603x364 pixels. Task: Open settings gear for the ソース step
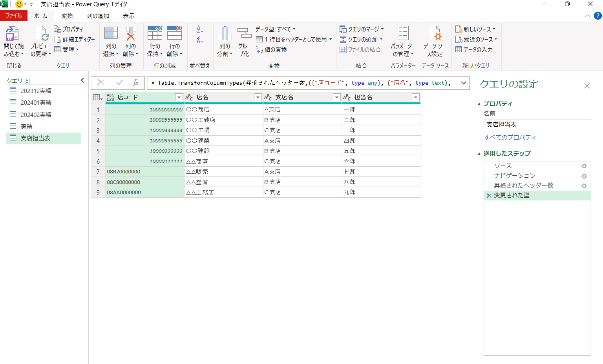[x=584, y=166]
